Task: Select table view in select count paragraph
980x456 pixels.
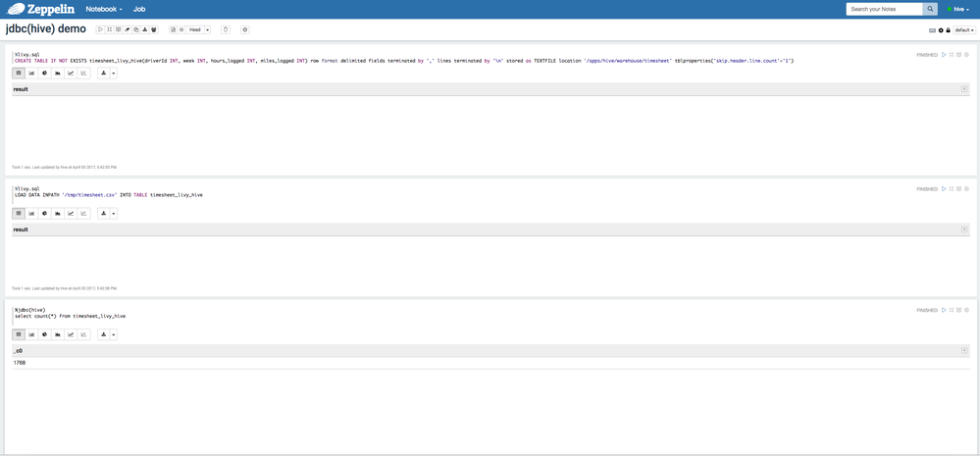Action: tap(19, 334)
